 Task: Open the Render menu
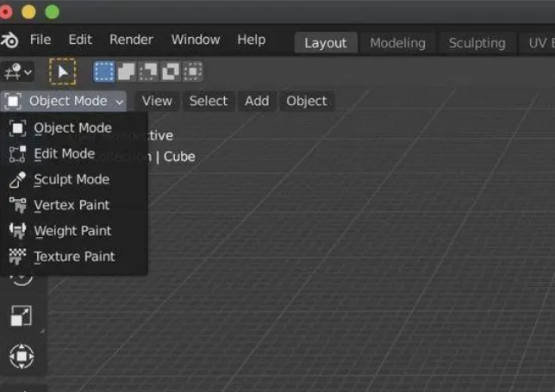(x=131, y=40)
